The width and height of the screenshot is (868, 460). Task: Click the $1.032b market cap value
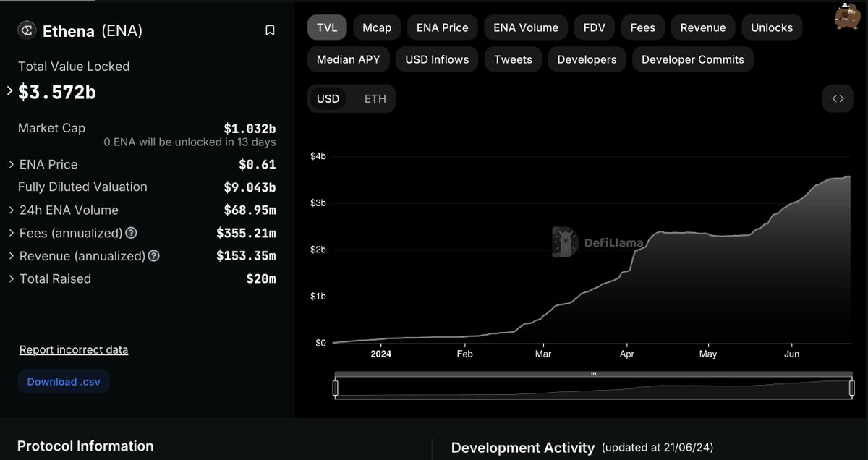pyautogui.click(x=250, y=128)
